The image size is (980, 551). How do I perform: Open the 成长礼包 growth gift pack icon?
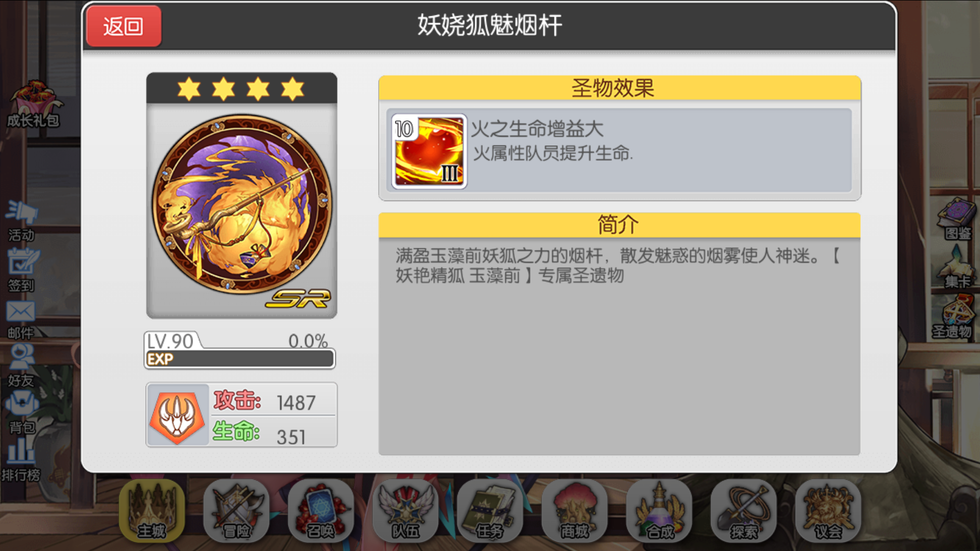tap(34, 104)
